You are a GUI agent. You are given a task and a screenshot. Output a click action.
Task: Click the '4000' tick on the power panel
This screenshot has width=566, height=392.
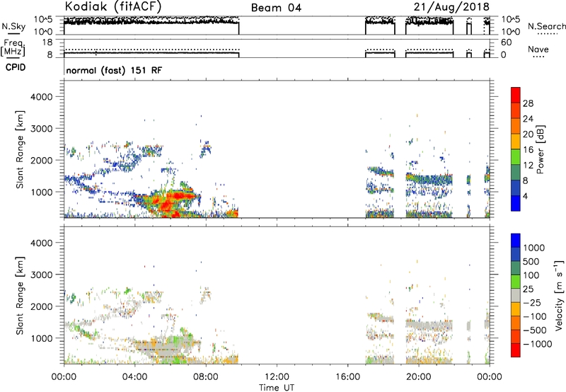[42, 97]
